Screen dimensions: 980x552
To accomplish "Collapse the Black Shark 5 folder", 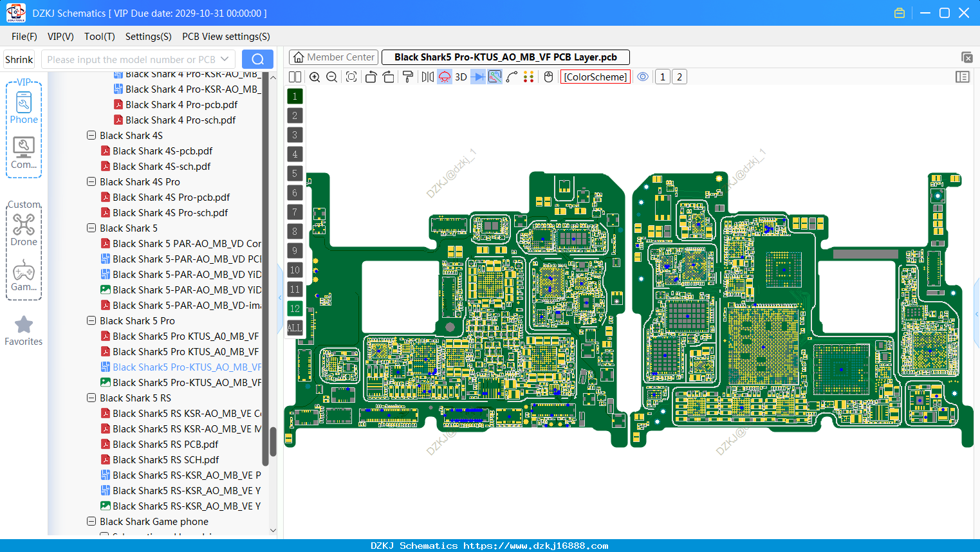I will click(x=91, y=228).
